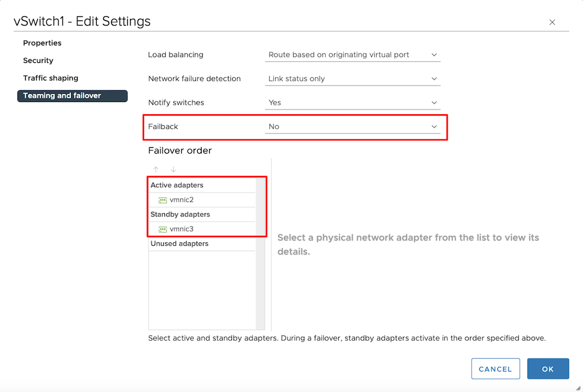Select the Standby adapters group header
Viewport: 583px width, 392px height.
click(180, 214)
